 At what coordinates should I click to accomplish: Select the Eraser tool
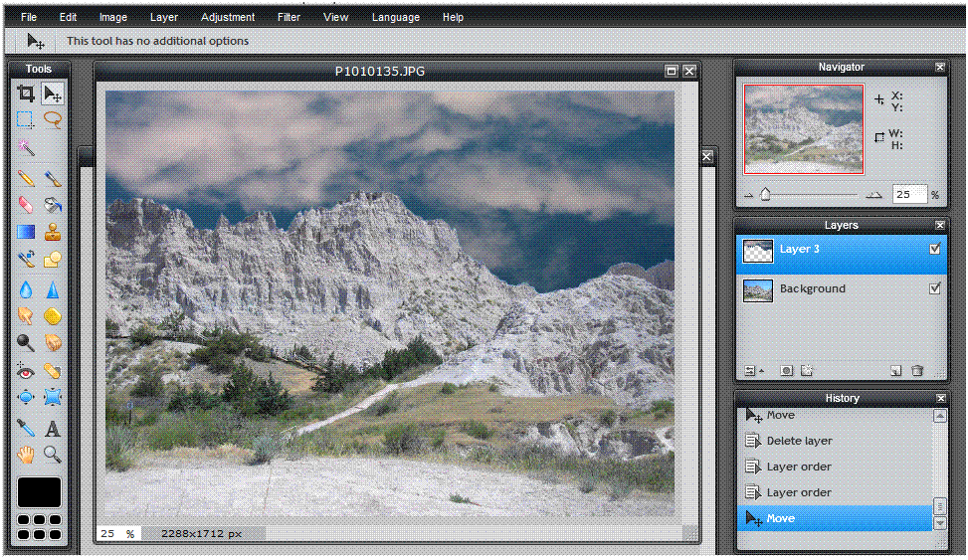pyautogui.click(x=26, y=205)
